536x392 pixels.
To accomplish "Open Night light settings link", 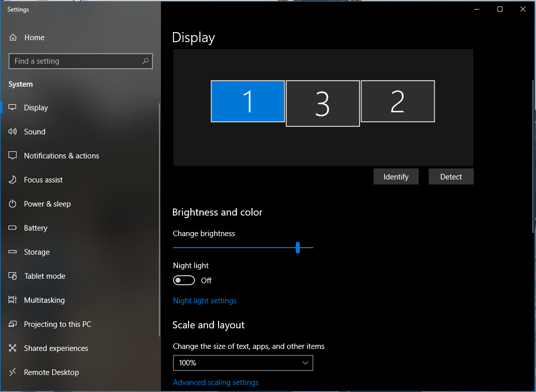I will point(205,300).
